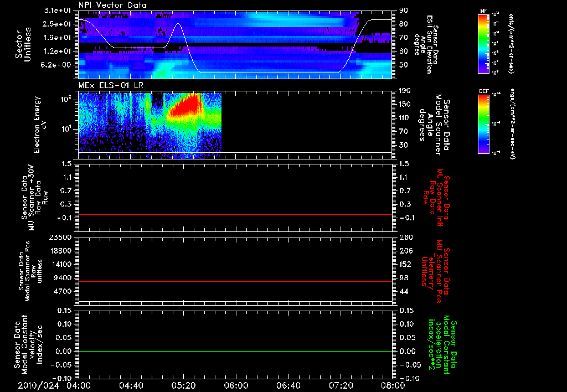The image size is (567, 392).
Task: Click the 90 degree sun elevation tick
Action: click(404, 11)
